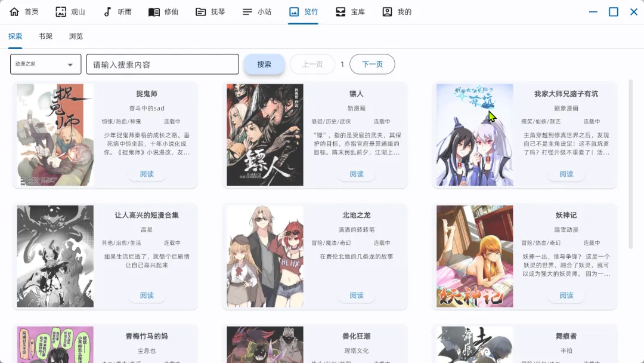The width and height of the screenshot is (644, 363).
Task: Switch to the 浏览 tab
Action: coord(76,36)
